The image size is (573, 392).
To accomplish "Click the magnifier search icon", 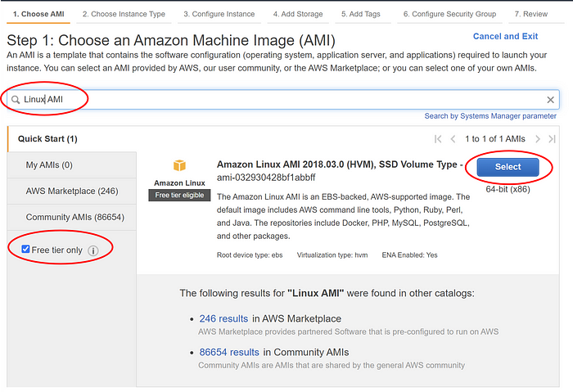I will tap(16, 100).
